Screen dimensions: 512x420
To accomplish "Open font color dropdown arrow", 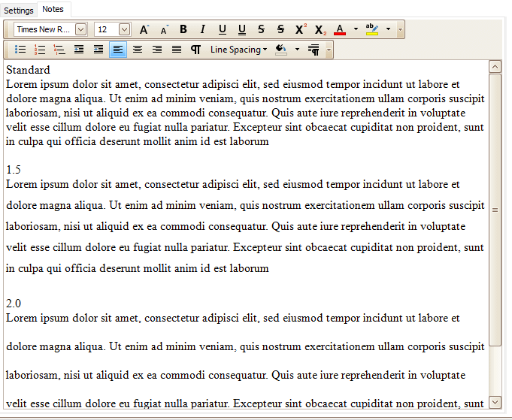I will click(x=356, y=29).
